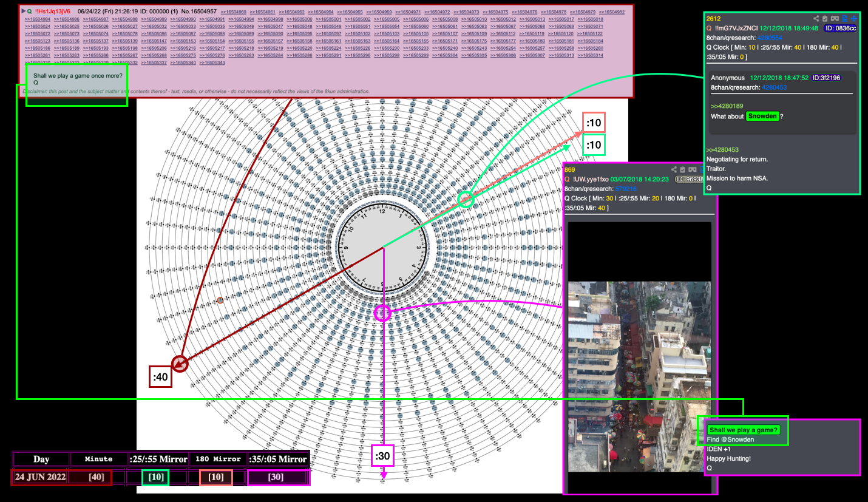Open reply link >>16504984
The image size is (868, 502).
(38, 19)
